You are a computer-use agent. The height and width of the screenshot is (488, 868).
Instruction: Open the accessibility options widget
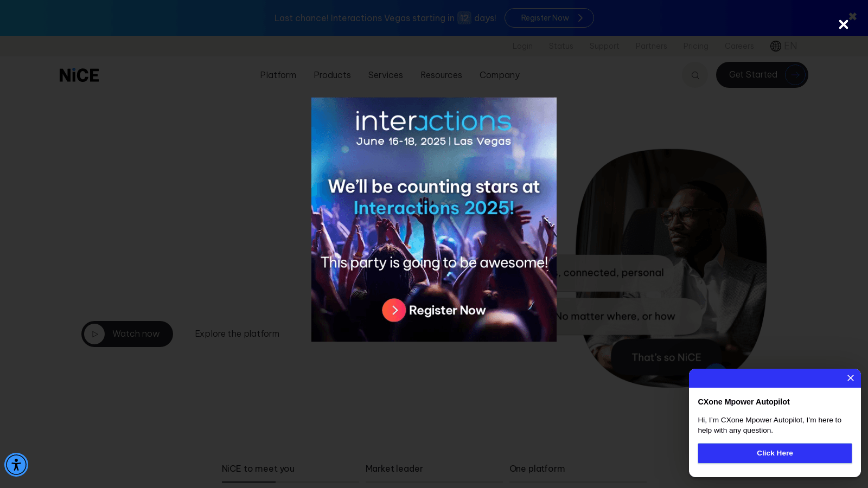tap(16, 465)
